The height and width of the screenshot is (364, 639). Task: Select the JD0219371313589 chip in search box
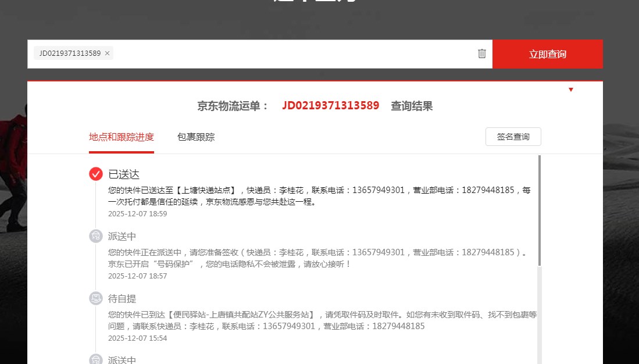[x=69, y=53]
